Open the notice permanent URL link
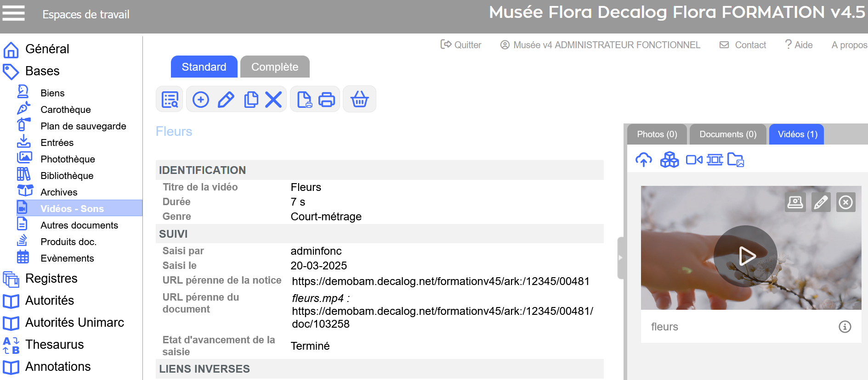This screenshot has width=868, height=380. 440,281
